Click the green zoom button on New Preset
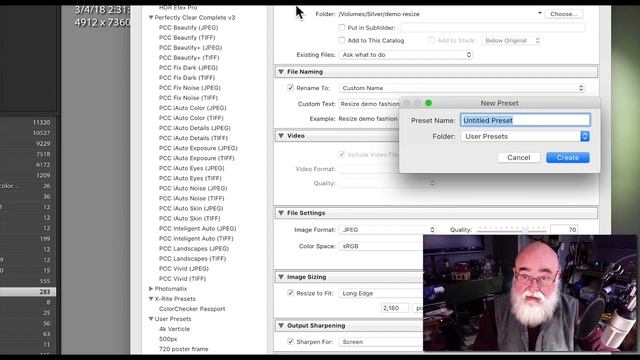 (428, 103)
